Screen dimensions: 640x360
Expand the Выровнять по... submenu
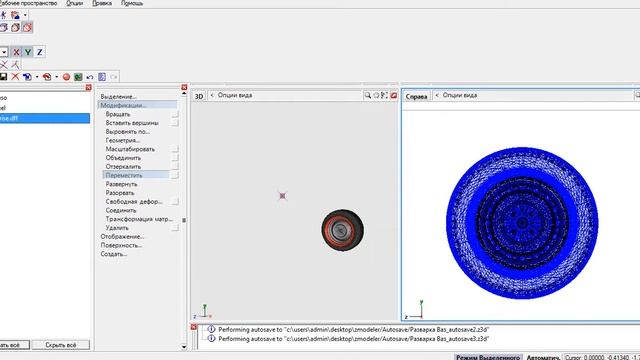127,132
